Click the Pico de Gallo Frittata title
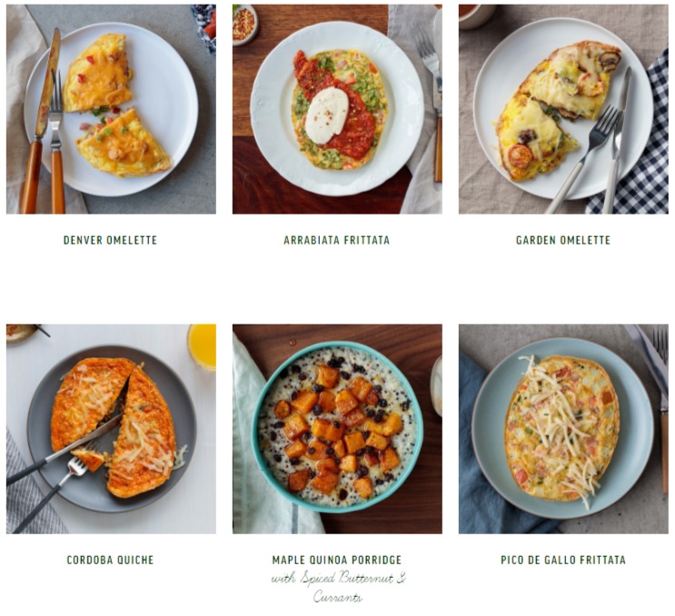 (563, 560)
